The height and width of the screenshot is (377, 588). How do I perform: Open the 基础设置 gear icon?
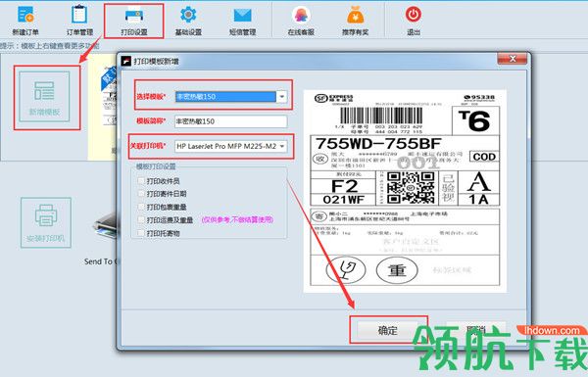point(188,21)
